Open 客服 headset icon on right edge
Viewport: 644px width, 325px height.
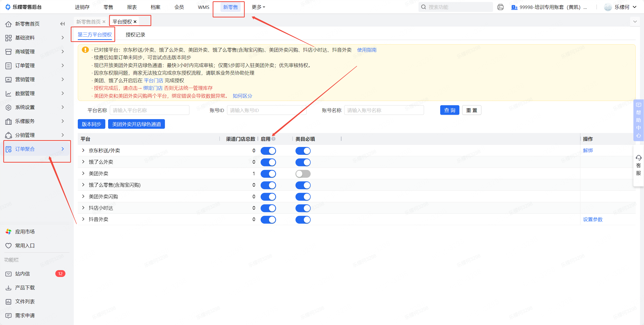(x=638, y=158)
